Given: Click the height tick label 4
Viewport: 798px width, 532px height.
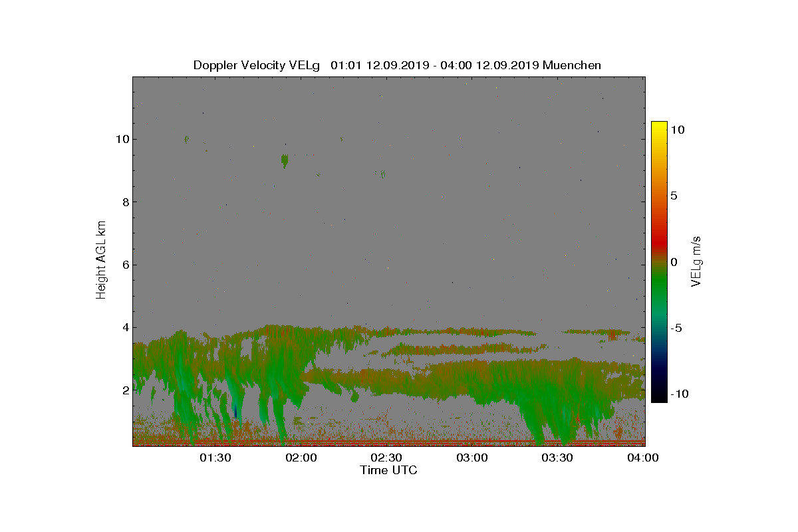Looking at the screenshot, I should (124, 327).
